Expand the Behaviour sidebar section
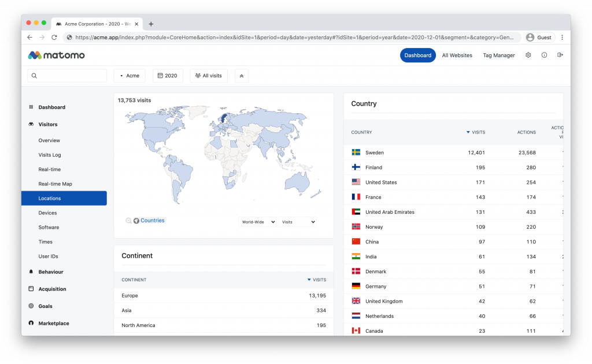The height and width of the screenshot is (364, 592). pos(51,272)
